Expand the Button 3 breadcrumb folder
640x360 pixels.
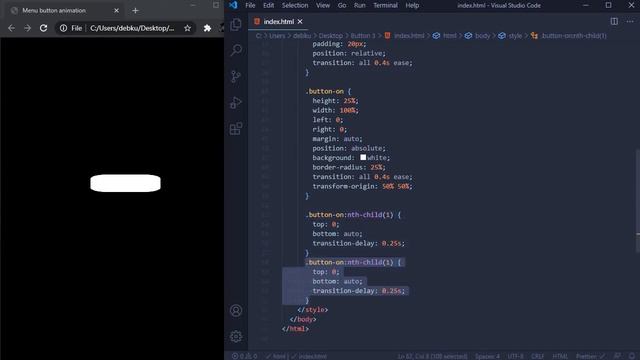point(363,36)
